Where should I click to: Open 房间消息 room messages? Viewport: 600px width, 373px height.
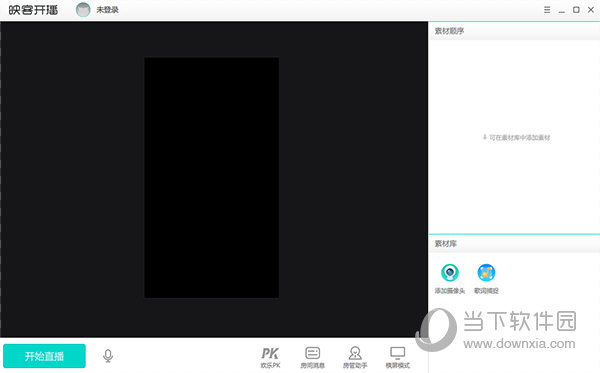pyautogui.click(x=313, y=358)
